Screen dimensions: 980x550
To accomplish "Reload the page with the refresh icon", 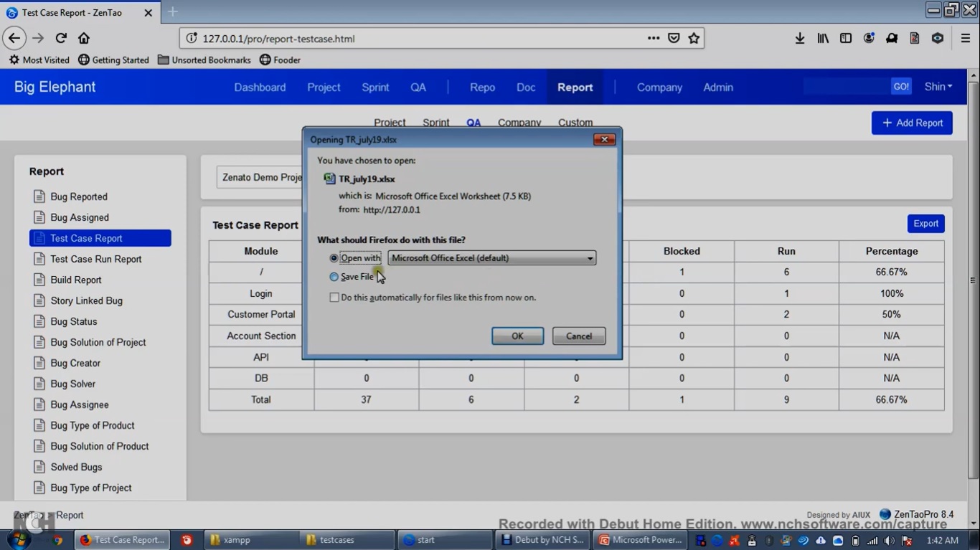I will point(61,38).
